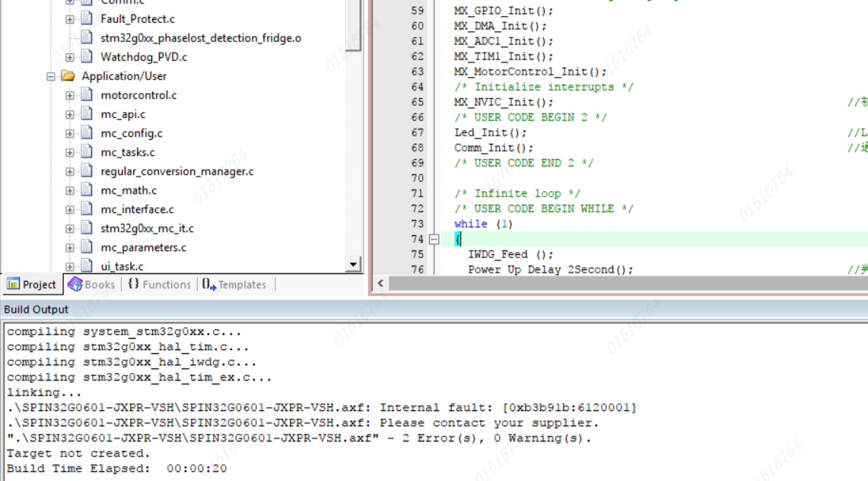Expand the mc_config.c tree node
868x481 pixels.
(70, 133)
